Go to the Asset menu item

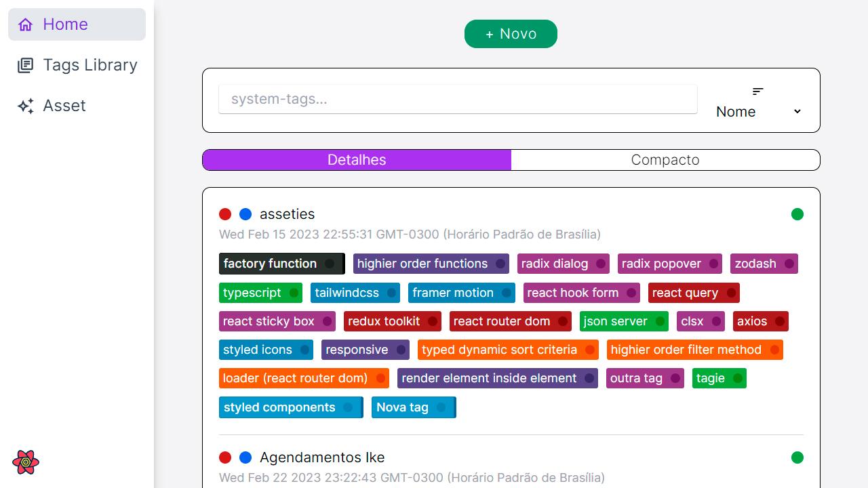64,106
